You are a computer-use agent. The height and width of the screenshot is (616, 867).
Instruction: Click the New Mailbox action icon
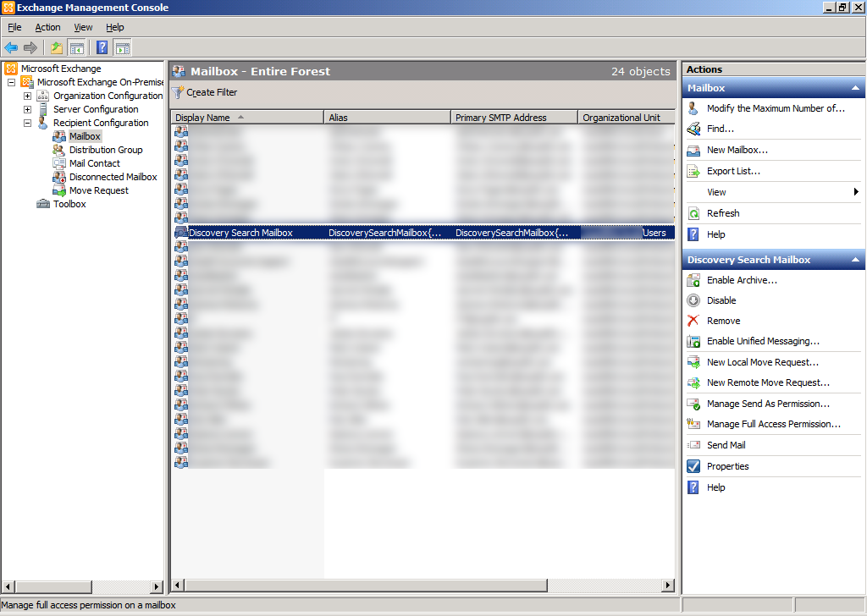tap(693, 151)
